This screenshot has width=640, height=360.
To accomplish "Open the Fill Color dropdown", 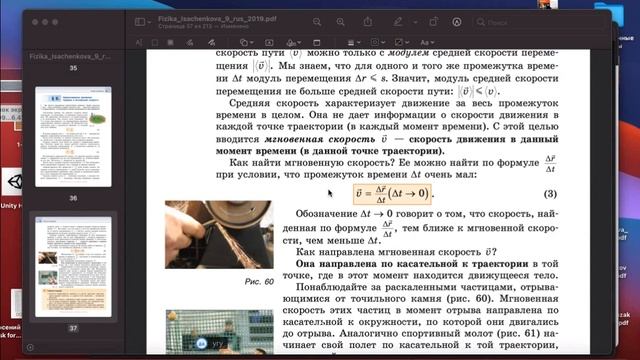I will pos(401,42).
